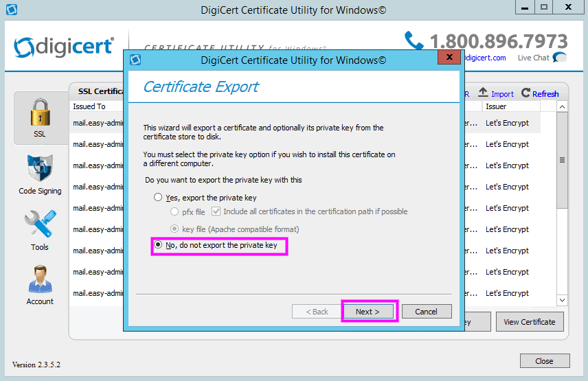Close the Certificate Export dialog with red X

coord(449,57)
